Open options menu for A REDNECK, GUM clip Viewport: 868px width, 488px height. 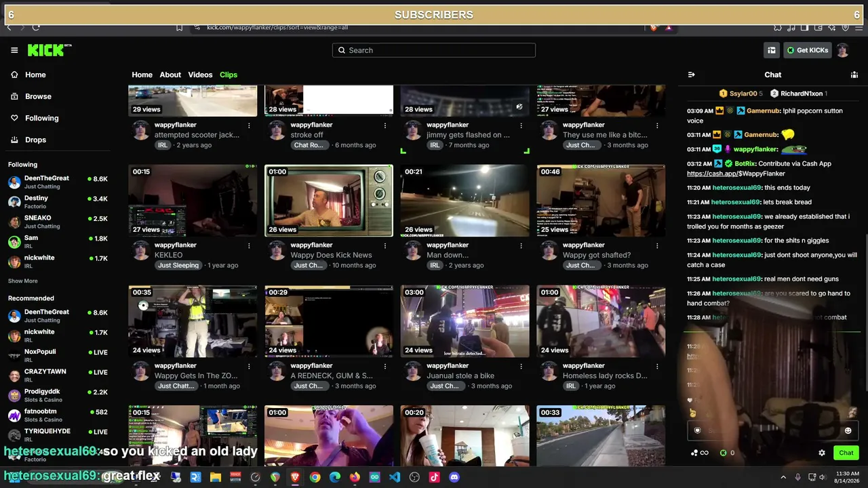(385, 366)
